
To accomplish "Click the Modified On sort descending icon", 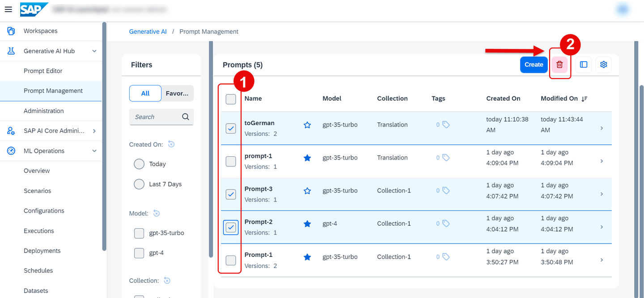I will point(584,99).
